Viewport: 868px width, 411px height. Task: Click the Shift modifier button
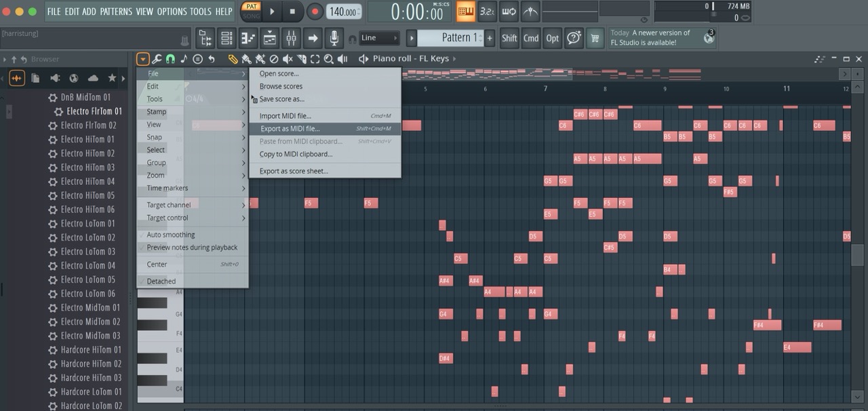click(x=509, y=38)
